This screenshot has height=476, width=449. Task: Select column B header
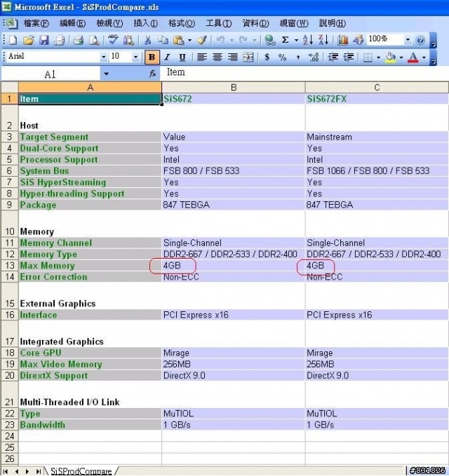234,88
